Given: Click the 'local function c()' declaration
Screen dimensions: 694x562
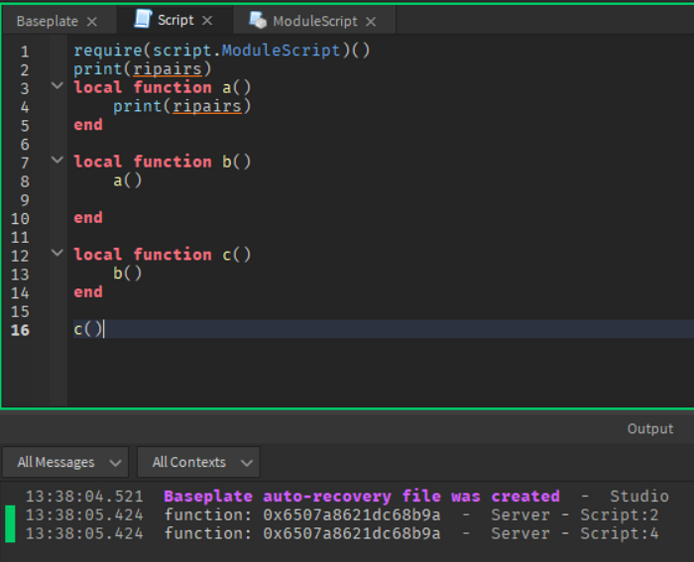Looking at the screenshot, I should pos(162,254).
